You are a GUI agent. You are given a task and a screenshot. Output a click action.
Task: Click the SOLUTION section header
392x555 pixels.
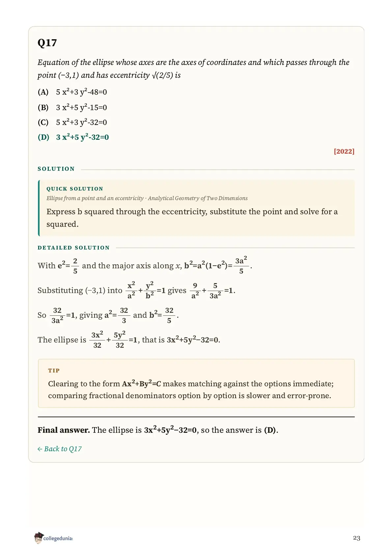click(56, 169)
